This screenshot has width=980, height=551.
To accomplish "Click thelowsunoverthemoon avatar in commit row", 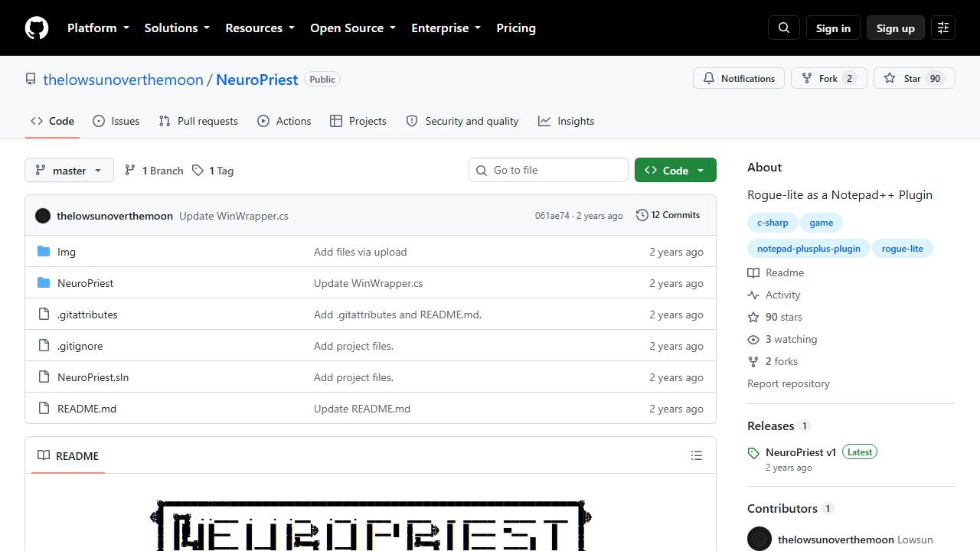I will [43, 216].
